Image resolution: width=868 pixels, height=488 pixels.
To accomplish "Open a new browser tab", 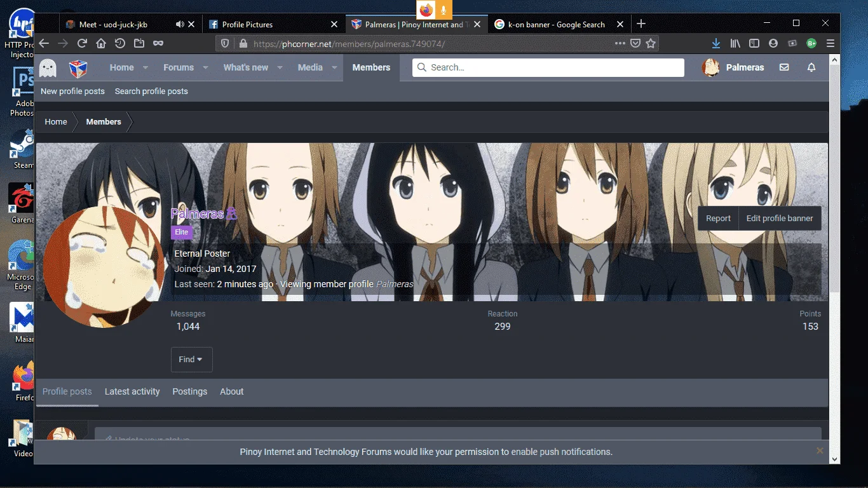I will point(641,24).
